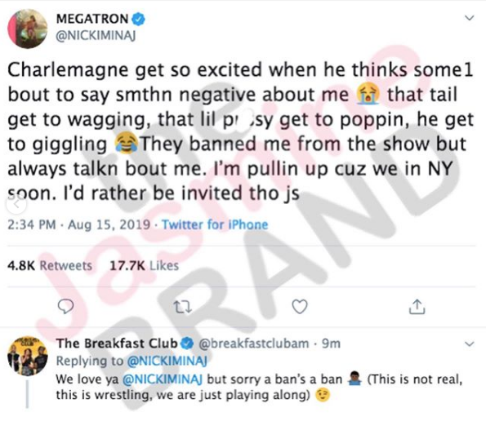Click the @breakfastclubam handle
This screenshot has width=486, height=448.
pyautogui.click(x=253, y=344)
